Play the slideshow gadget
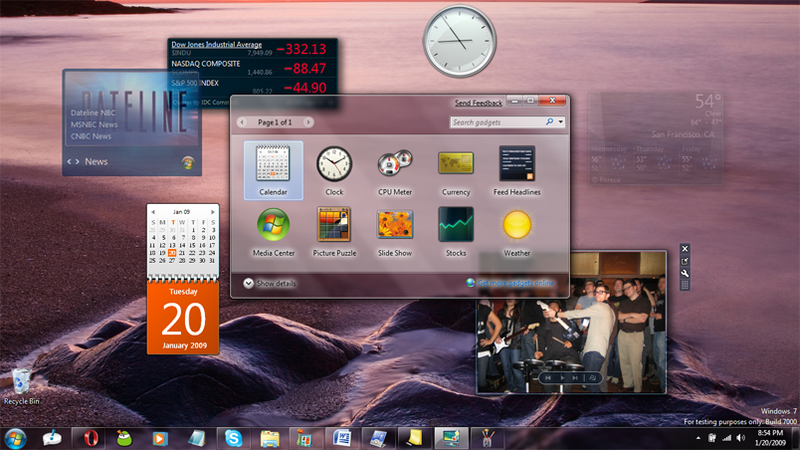Image resolution: width=800 pixels, height=450 pixels. point(562,378)
